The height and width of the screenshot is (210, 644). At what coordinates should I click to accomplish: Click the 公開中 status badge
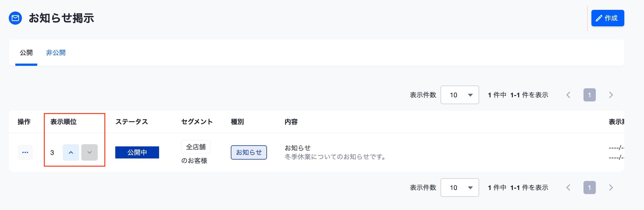point(137,152)
